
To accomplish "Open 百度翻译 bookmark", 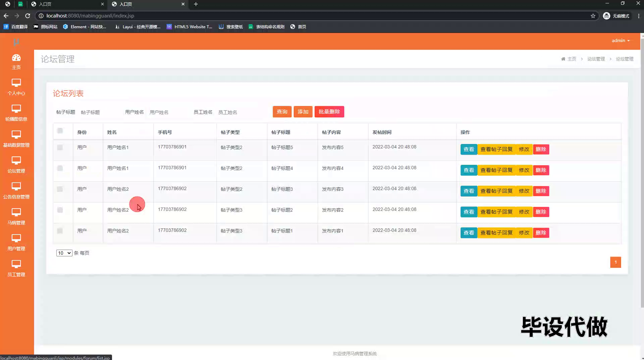I will (16, 27).
